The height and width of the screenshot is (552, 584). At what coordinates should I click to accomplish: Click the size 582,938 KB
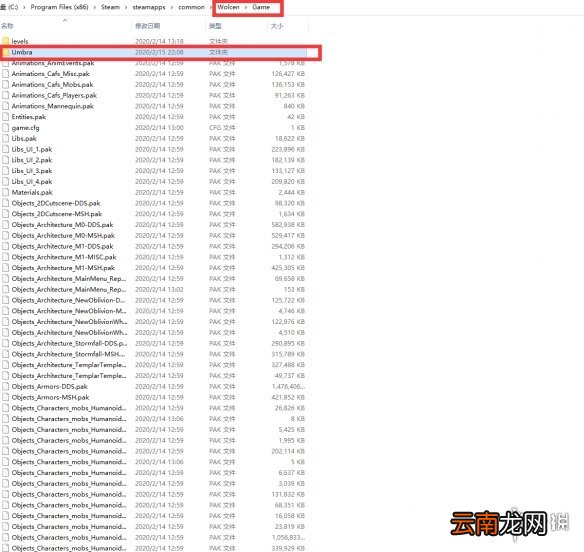[x=288, y=225]
